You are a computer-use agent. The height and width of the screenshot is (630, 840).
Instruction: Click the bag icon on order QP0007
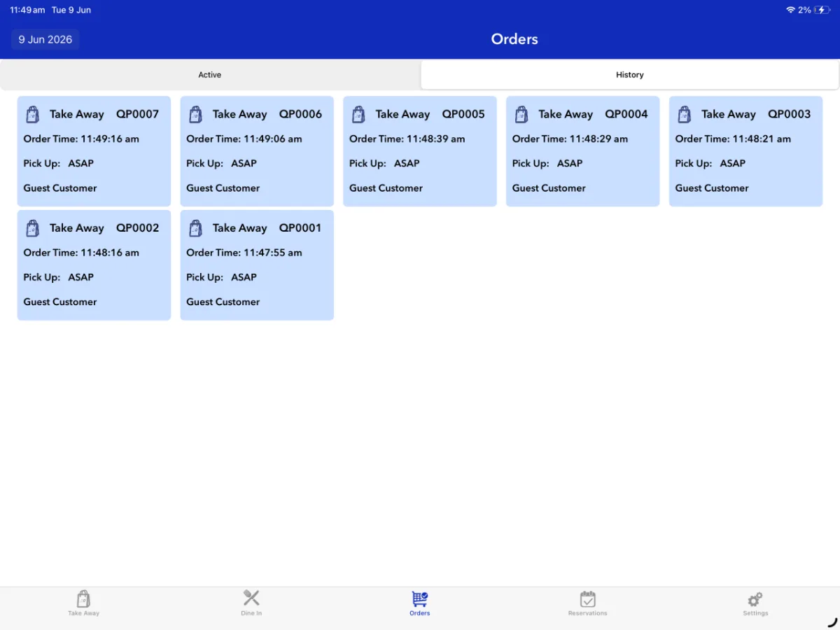click(32, 114)
